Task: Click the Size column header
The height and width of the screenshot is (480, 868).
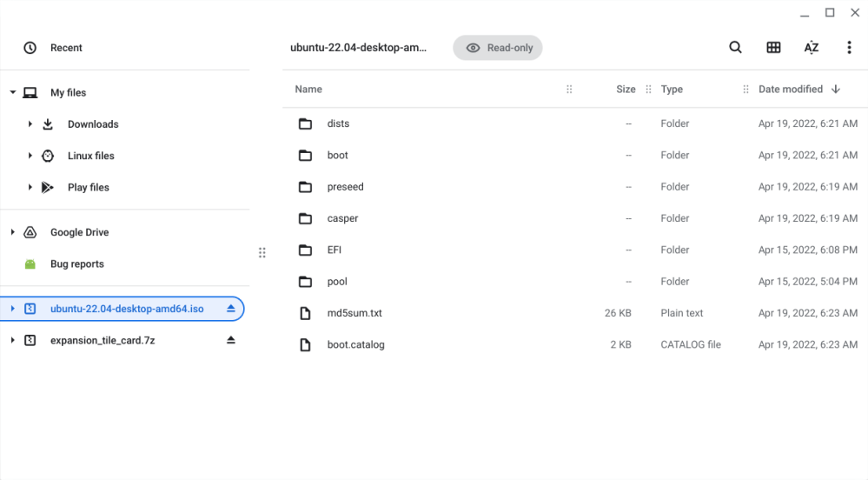Action: (626, 89)
